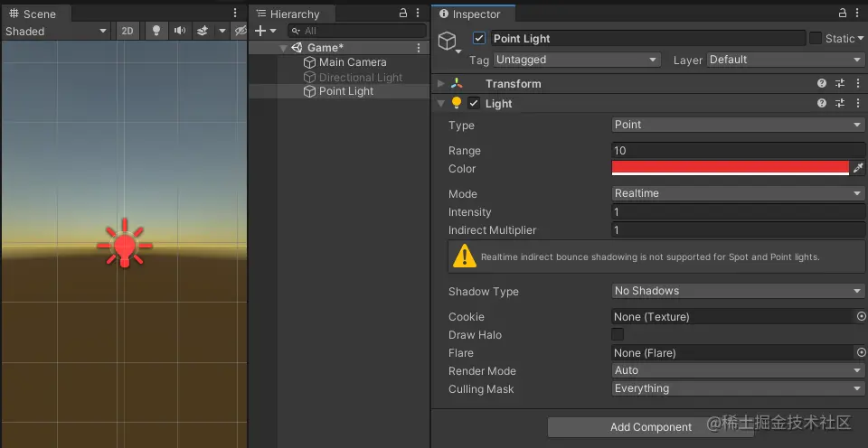Toggle the Draw Halo checkbox
Viewport: 868px width, 448px height.
point(618,334)
